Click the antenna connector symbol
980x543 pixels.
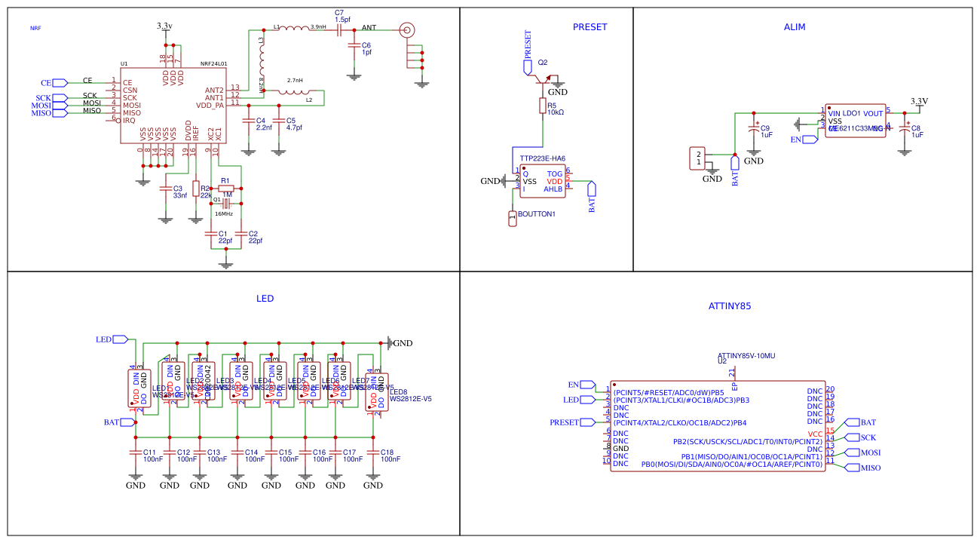[x=407, y=30]
